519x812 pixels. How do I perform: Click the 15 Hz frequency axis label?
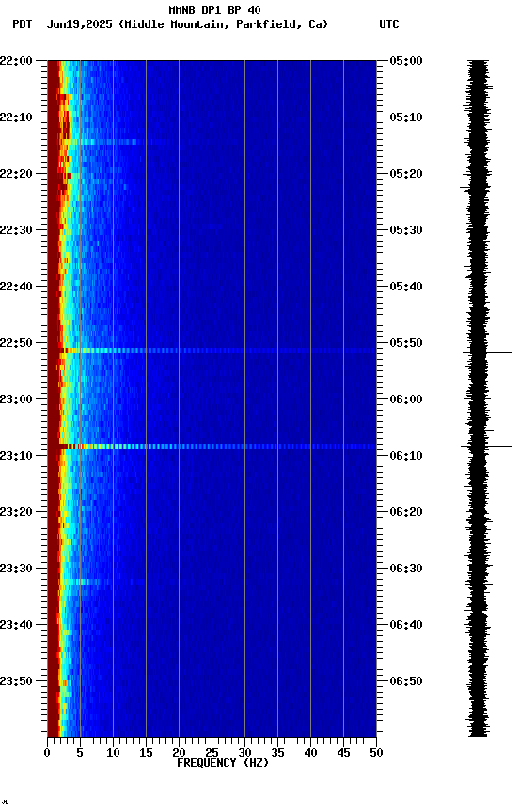click(146, 753)
